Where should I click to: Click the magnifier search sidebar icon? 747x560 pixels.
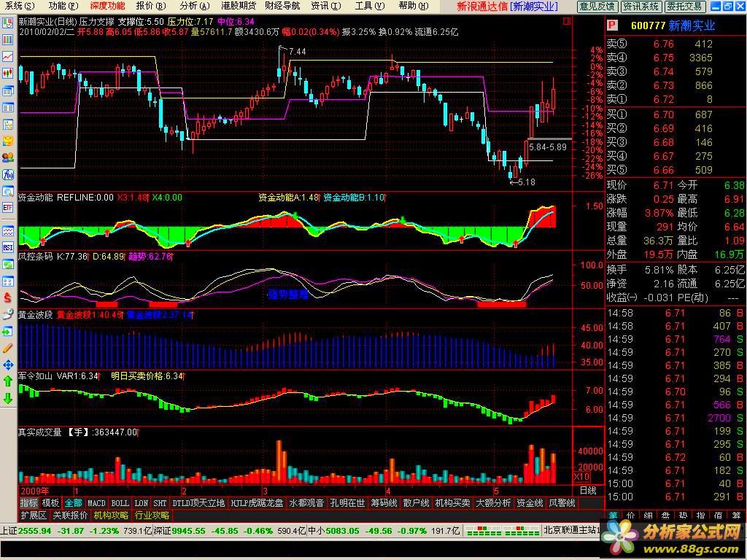point(7,192)
